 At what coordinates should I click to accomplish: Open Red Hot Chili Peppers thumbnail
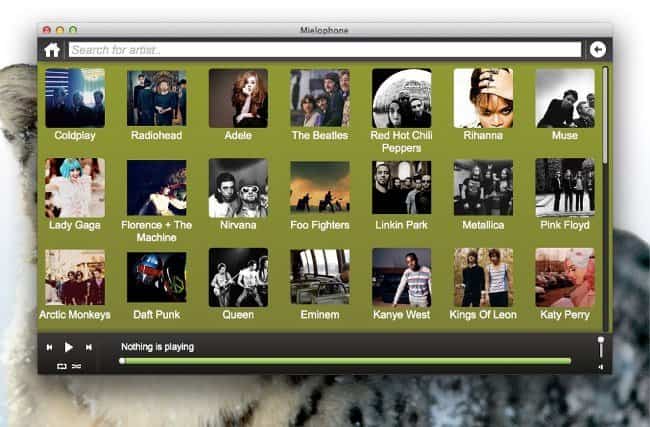(x=402, y=98)
